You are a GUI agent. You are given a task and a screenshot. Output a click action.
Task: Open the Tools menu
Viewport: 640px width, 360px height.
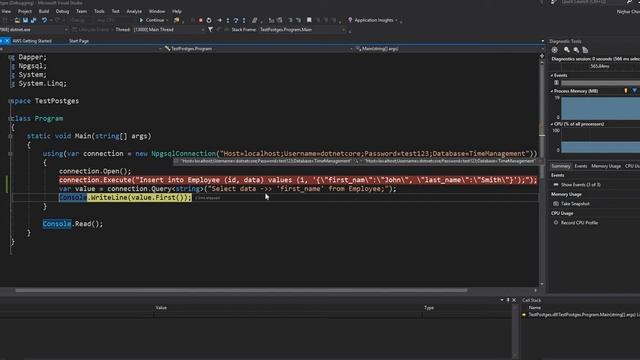[x=99, y=11]
